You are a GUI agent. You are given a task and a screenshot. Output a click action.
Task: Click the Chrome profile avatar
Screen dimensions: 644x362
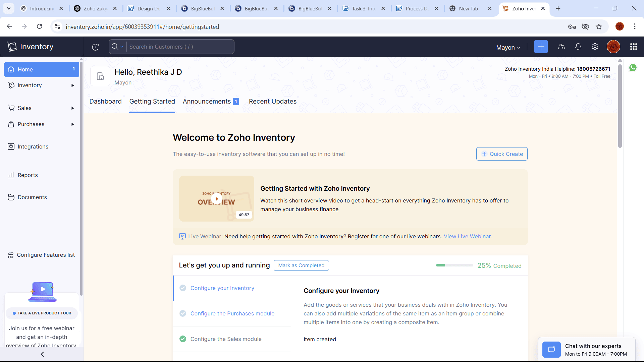[x=620, y=26]
